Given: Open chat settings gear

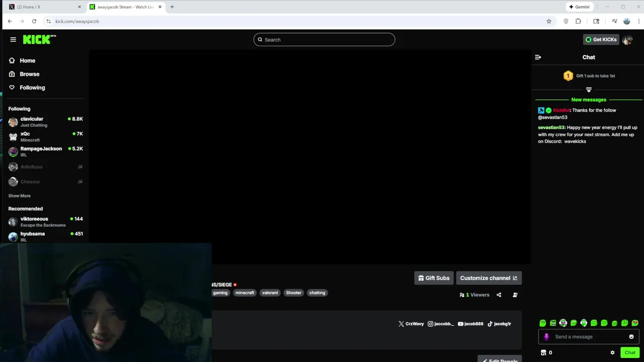Looking at the screenshot, I should pos(612,353).
